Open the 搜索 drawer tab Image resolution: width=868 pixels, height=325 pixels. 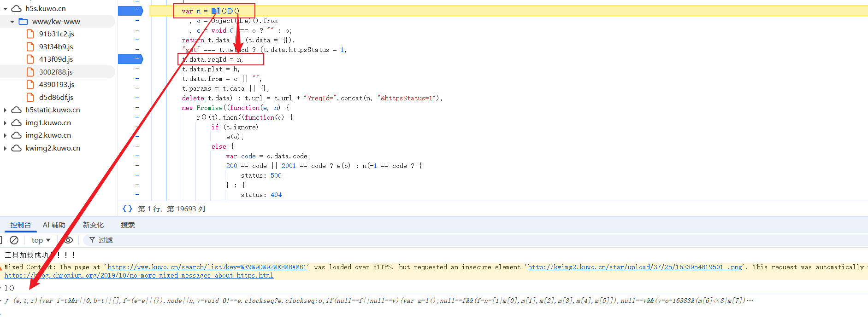(x=128, y=225)
